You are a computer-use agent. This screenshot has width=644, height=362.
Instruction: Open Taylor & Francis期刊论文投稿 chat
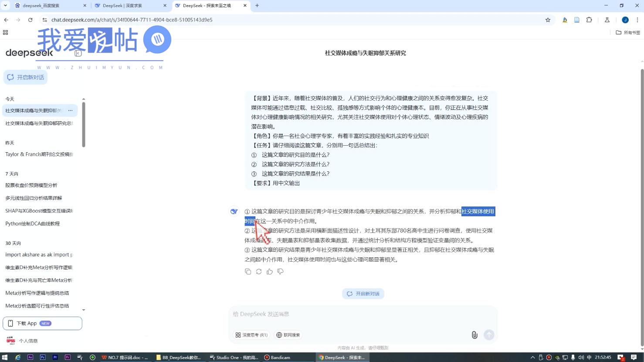coord(39,154)
